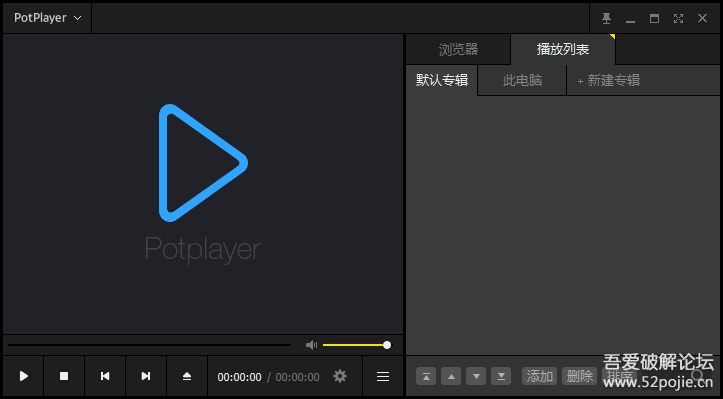
Task: Maximize the PotPlayer window
Action: click(654, 18)
